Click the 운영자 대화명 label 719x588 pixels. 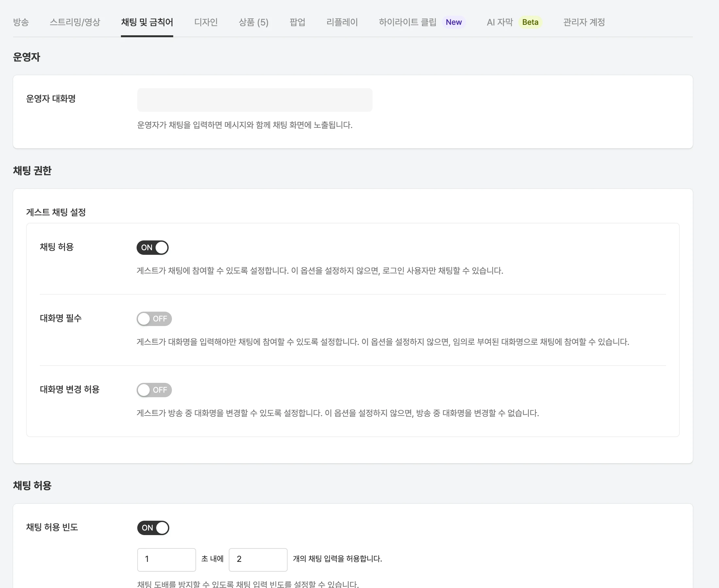pyautogui.click(x=51, y=99)
